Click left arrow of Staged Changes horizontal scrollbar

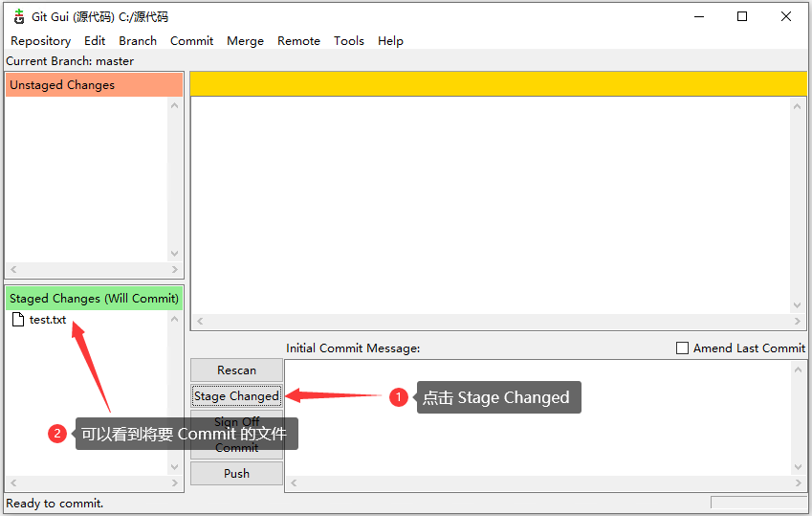click(x=13, y=482)
